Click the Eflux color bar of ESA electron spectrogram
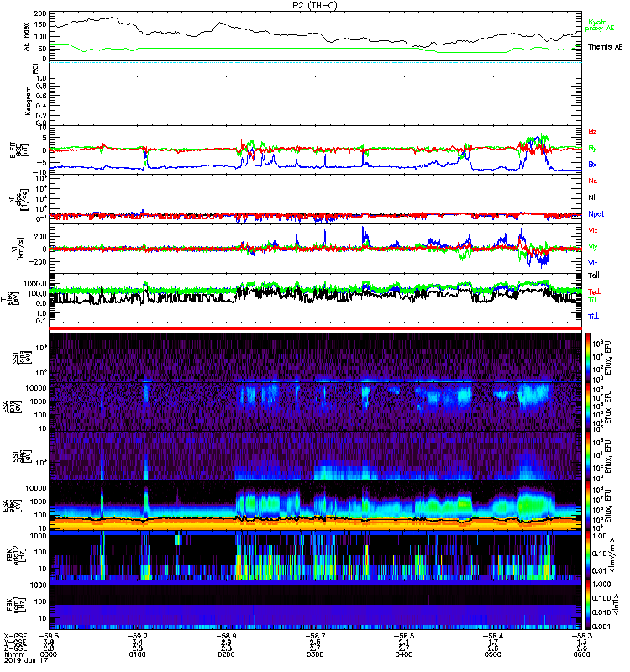This screenshot has width=630, height=672. [x=588, y=506]
